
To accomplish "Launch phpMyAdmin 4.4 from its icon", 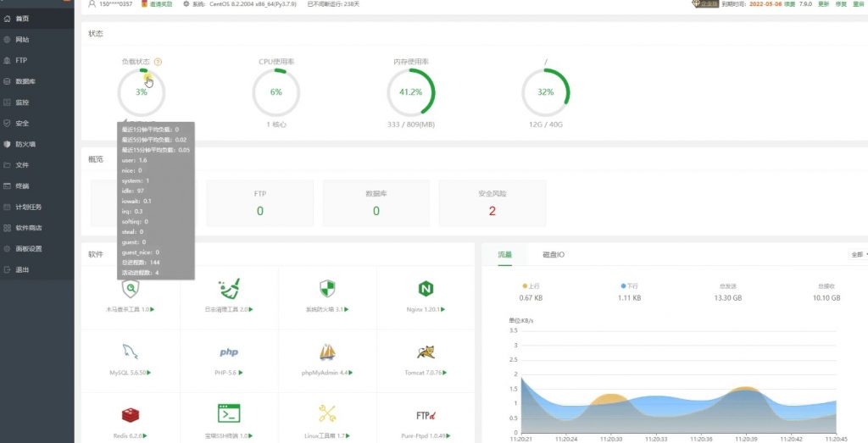I will (x=327, y=352).
